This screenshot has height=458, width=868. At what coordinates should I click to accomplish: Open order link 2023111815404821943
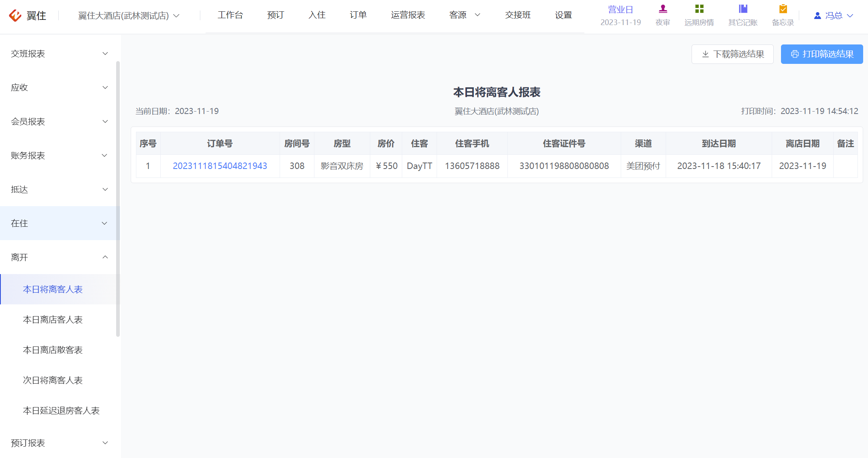220,166
